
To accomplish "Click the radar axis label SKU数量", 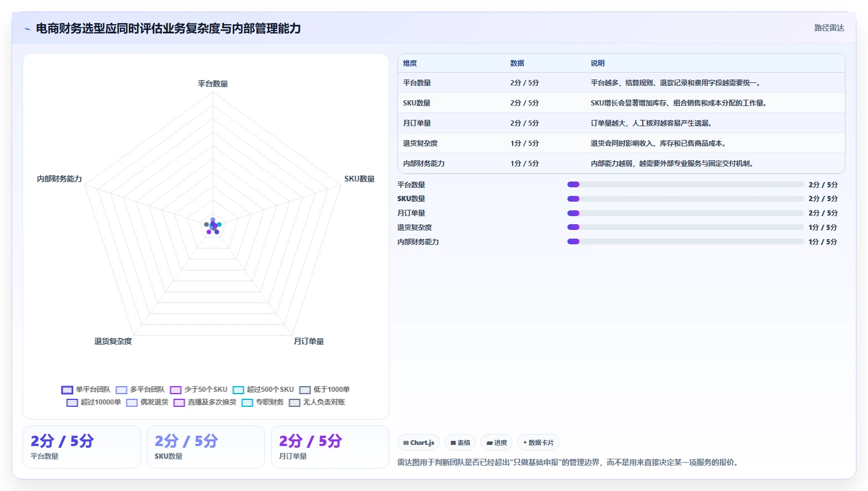I will [359, 179].
